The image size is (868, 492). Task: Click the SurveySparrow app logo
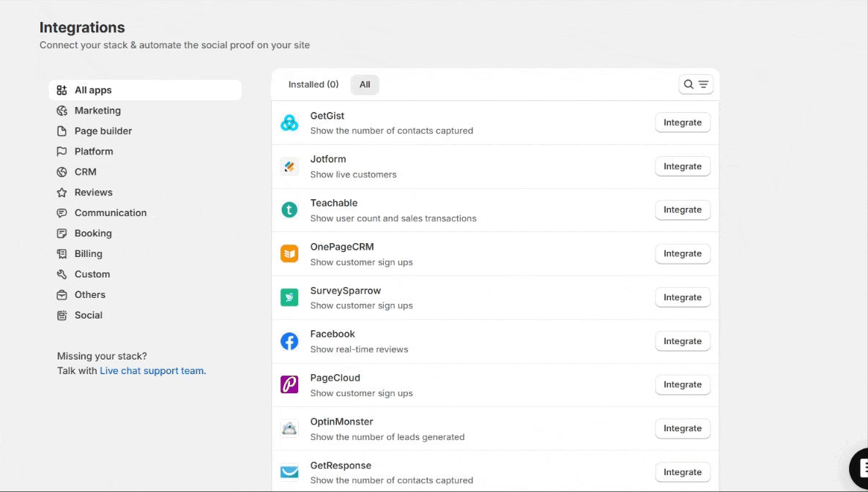coord(289,298)
